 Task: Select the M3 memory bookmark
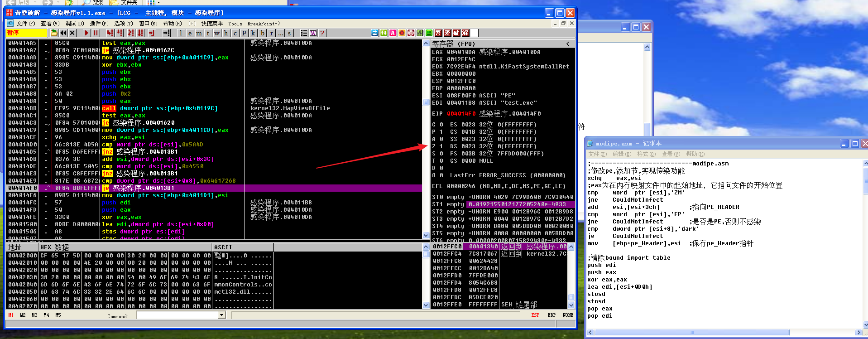click(34, 315)
